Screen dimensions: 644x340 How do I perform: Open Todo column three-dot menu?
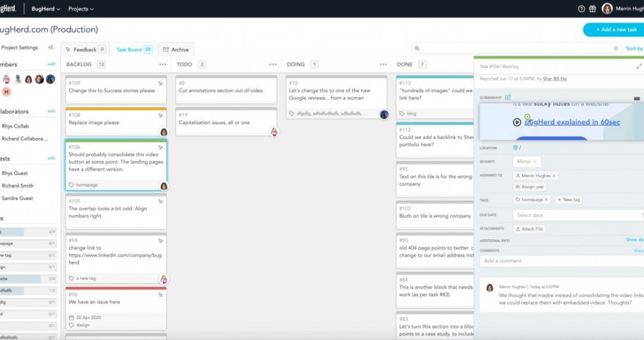(x=273, y=65)
